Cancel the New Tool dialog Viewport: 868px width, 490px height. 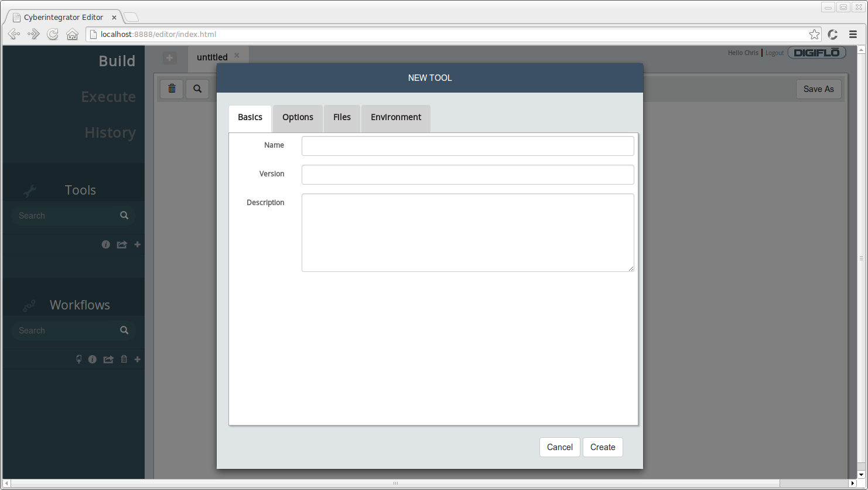click(559, 447)
